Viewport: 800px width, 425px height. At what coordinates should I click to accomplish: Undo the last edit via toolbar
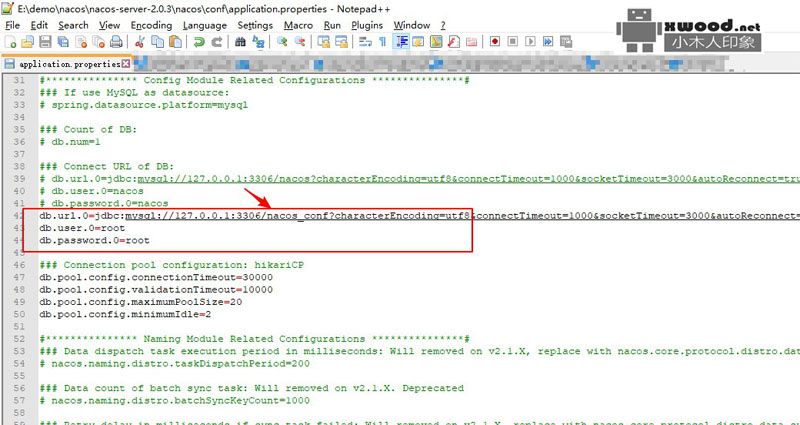(x=199, y=42)
